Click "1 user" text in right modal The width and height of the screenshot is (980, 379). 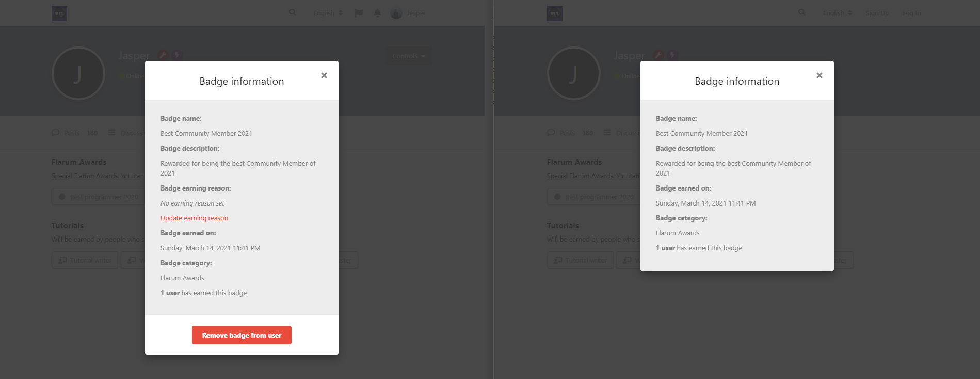point(665,248)
